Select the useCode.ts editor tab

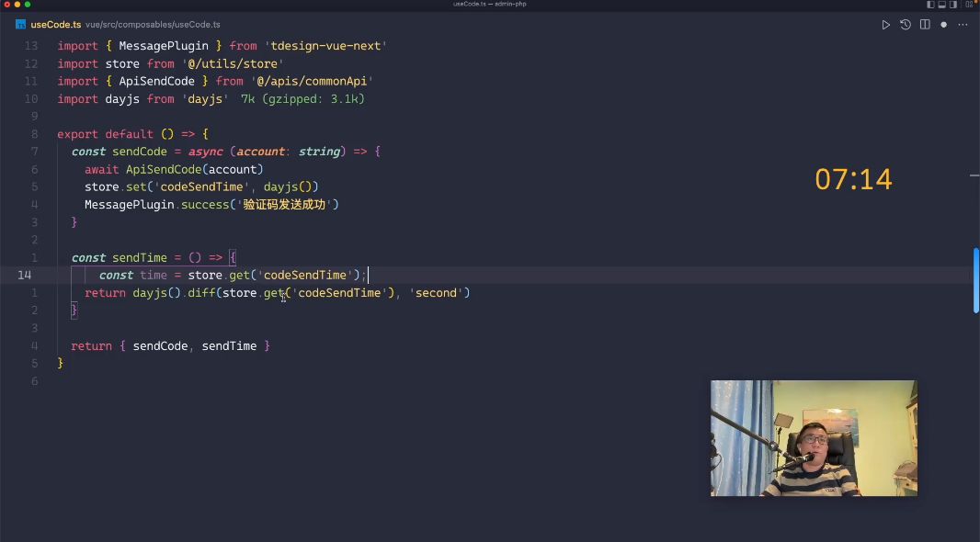tap(56, 25)
